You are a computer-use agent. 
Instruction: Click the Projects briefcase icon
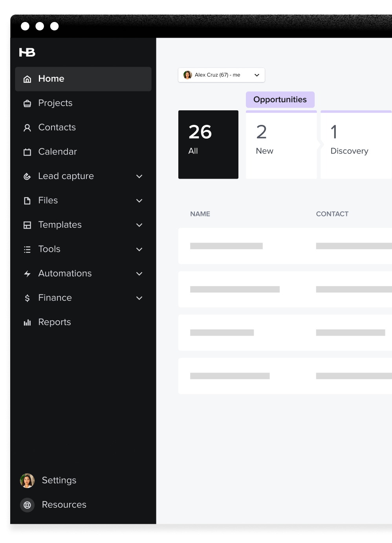tap(27, 104)
